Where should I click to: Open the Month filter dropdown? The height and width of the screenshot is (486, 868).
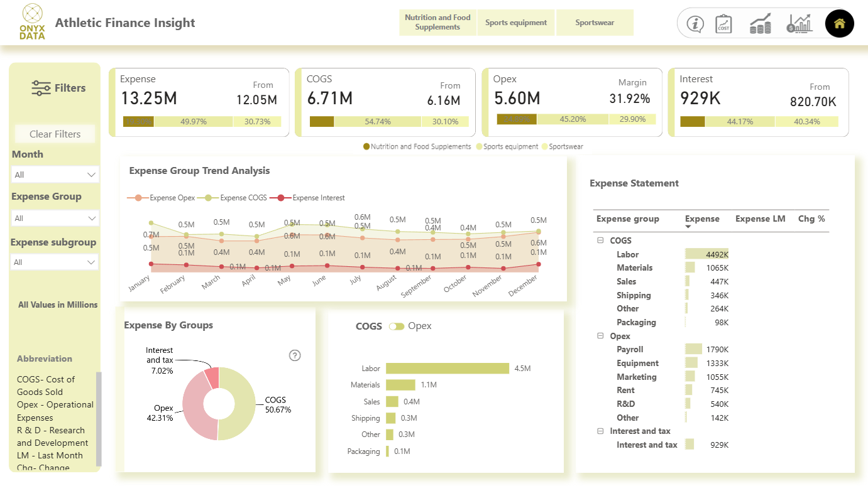(x=55, y=175)
